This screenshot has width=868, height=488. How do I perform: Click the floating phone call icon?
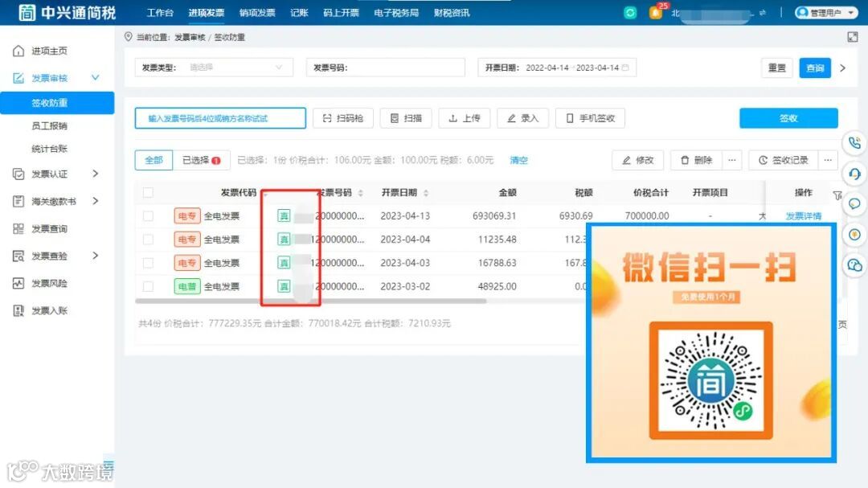tap(854, 143)
